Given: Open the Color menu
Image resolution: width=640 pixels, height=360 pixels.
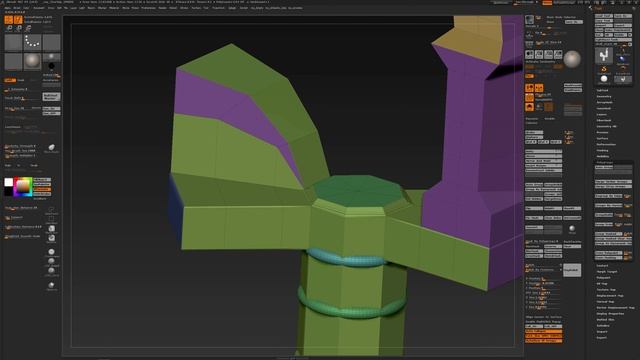Looking at the screenshot, I should [x=26, y=8].
